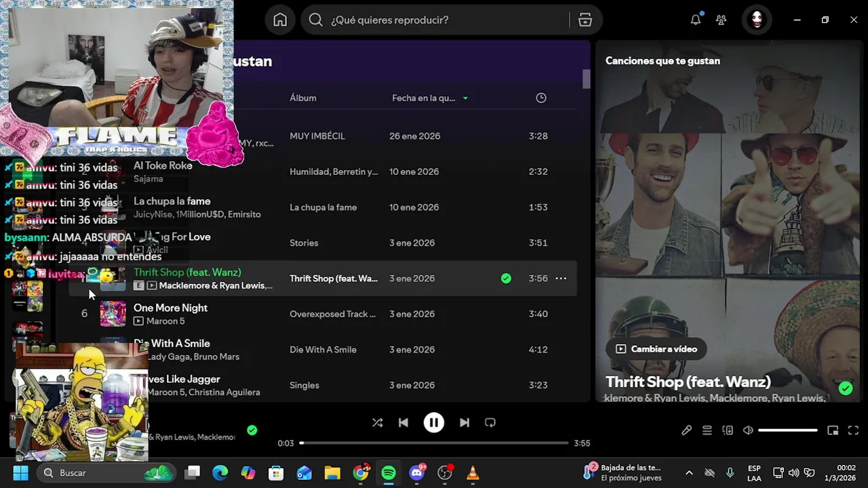Skip to the next track

(x=465, y=422)
